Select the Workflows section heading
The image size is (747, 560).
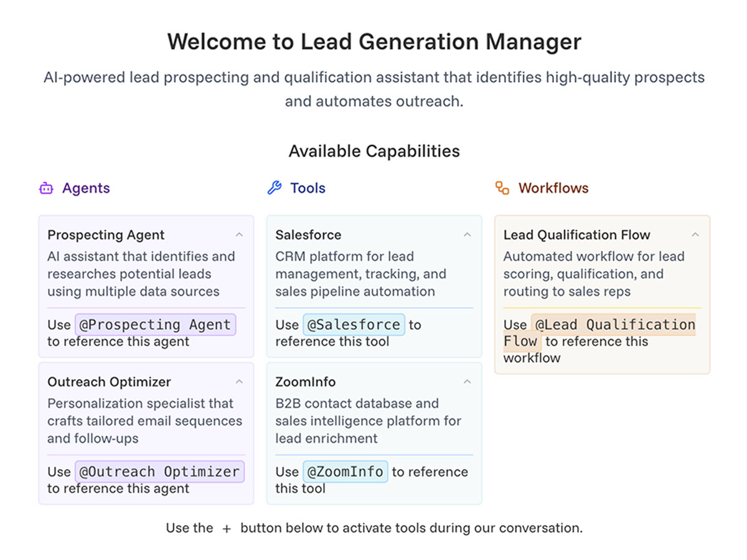(x=553, y=188)
